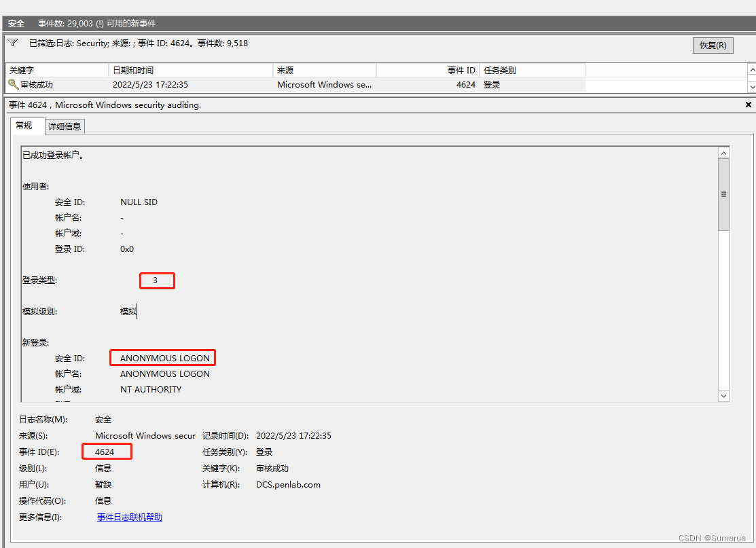The image size is (756, 548).
Task: Click the 恢复(R) button
Action: click(713, 45)
